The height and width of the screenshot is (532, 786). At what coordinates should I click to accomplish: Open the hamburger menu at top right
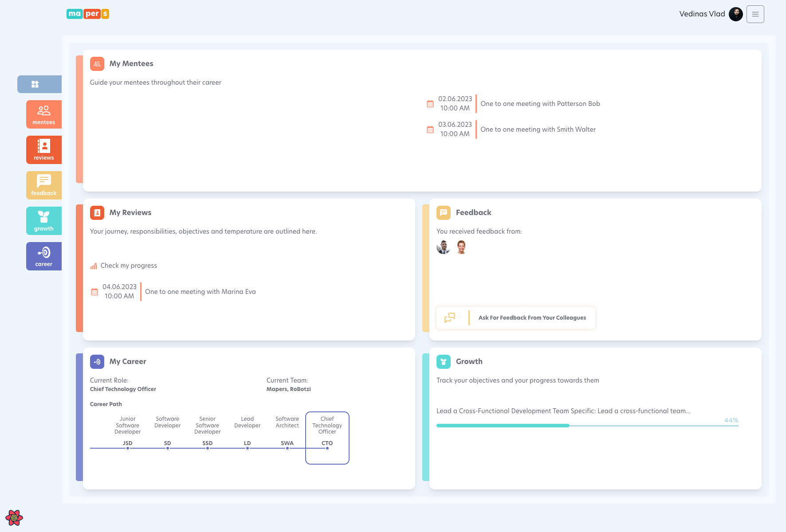(755, 14)
